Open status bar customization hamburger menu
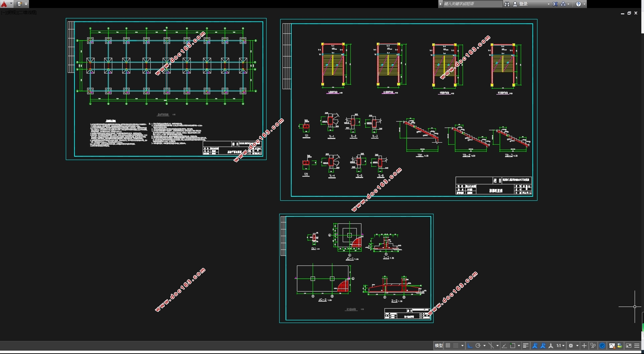 click(x=637, y=346)
